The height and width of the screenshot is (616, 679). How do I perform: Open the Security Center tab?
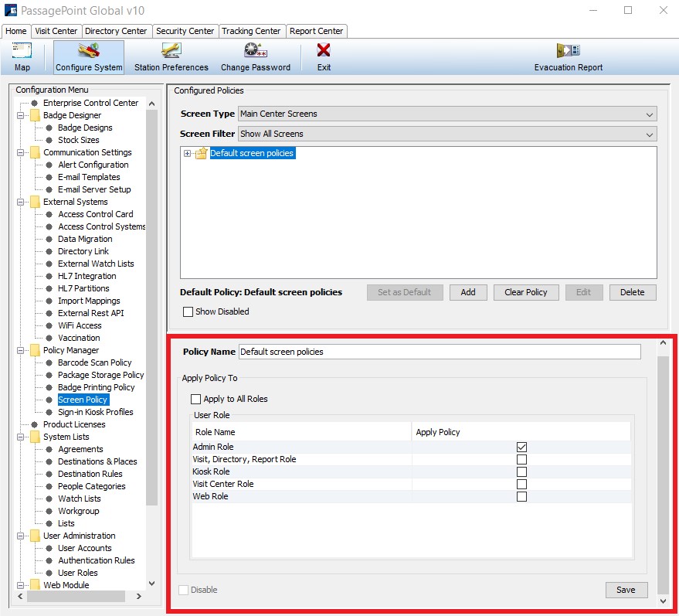click(185, 31)
